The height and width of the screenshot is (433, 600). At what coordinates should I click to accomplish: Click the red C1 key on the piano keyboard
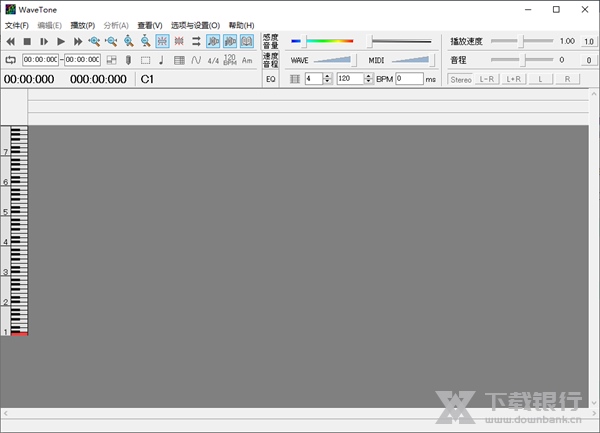[20, 334]
